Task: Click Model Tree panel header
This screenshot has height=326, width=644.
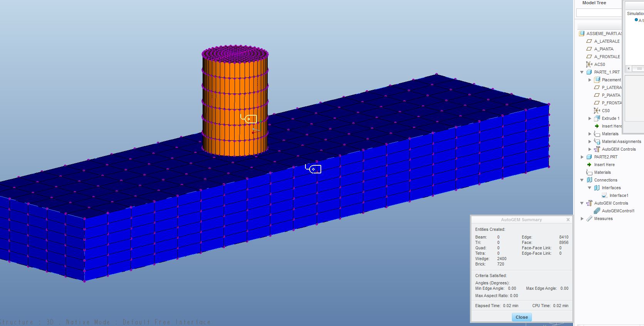Action: pyautogui.click(x=594, y=3)
